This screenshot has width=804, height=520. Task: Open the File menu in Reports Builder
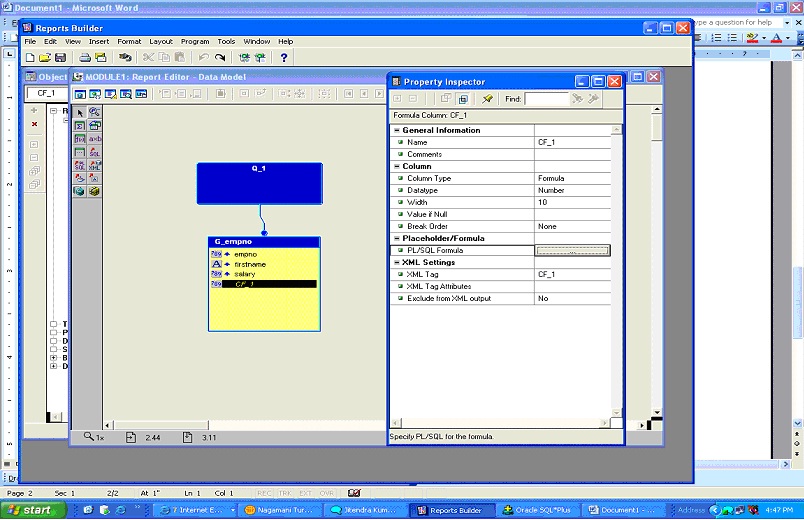[x=30, y=42]
